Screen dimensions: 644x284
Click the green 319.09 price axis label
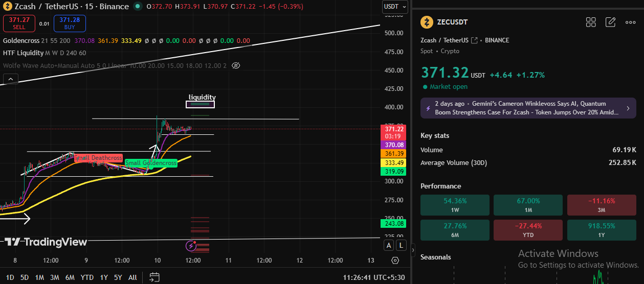394,172
